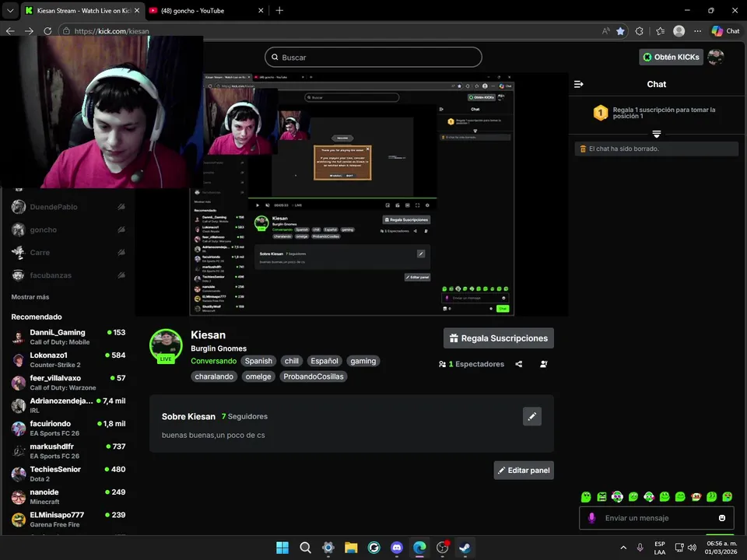Viewport: 747px width, 560px height.
Task: Select the Spanish tag
Action: pos(258,362)
